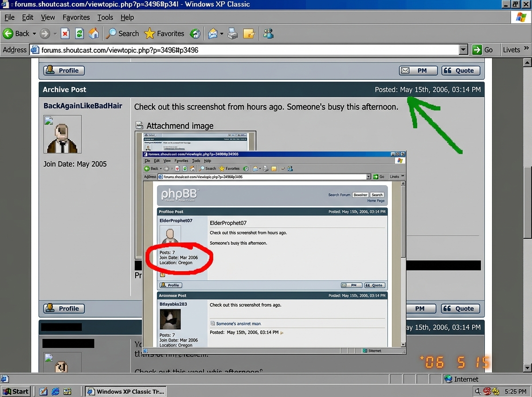
Task: Open Tools menu in the inner phpBB window
Action: (x=196, y=161)
